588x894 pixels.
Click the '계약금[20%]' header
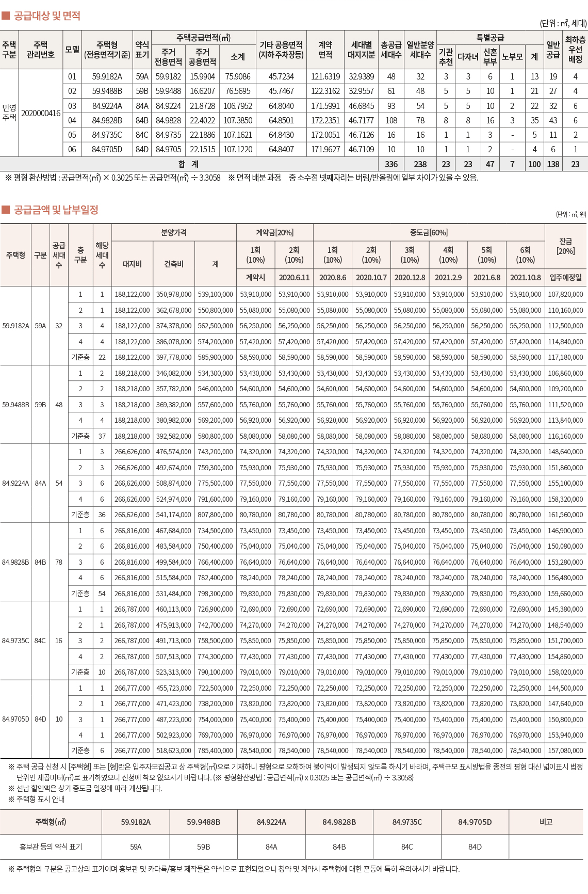275,233
